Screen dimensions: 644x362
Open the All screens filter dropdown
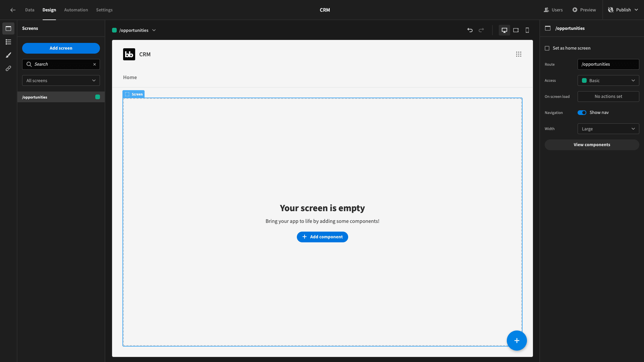61,81
